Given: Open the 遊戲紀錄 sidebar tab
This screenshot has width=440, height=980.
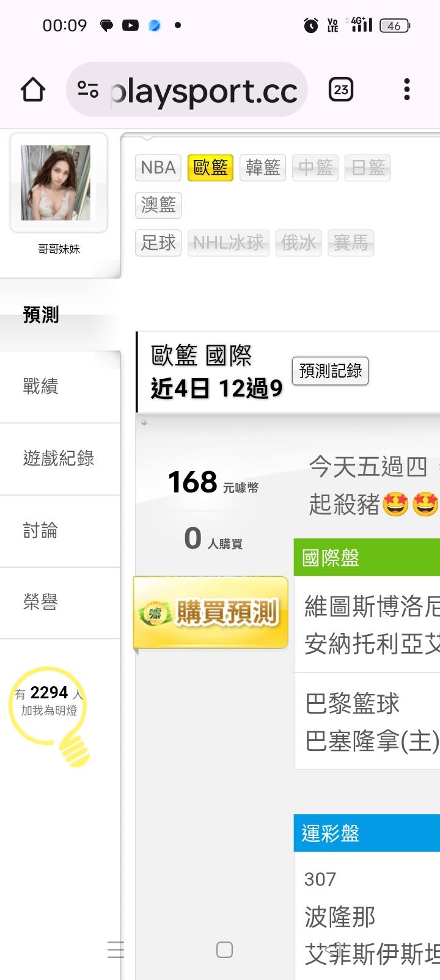Looking at the screenshot, I should coord(60,459).
